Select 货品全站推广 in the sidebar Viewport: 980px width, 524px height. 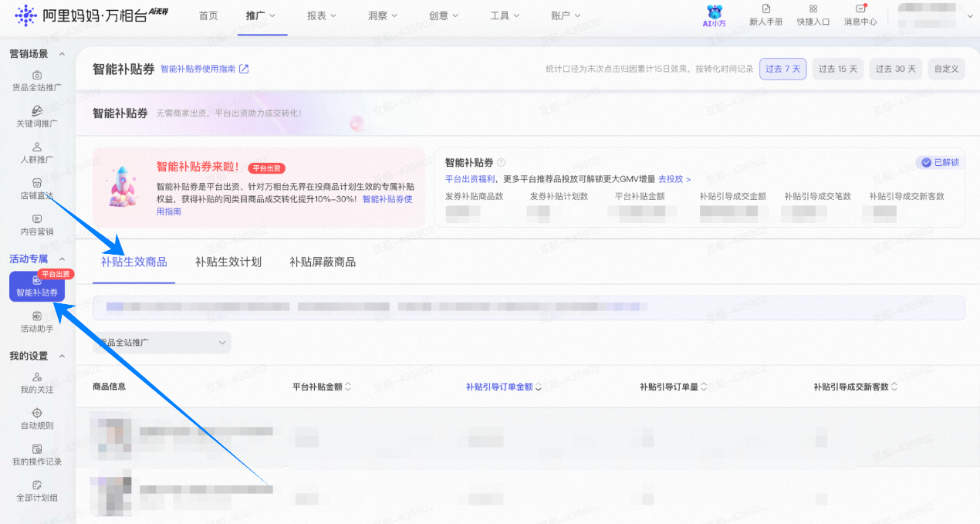37,81
